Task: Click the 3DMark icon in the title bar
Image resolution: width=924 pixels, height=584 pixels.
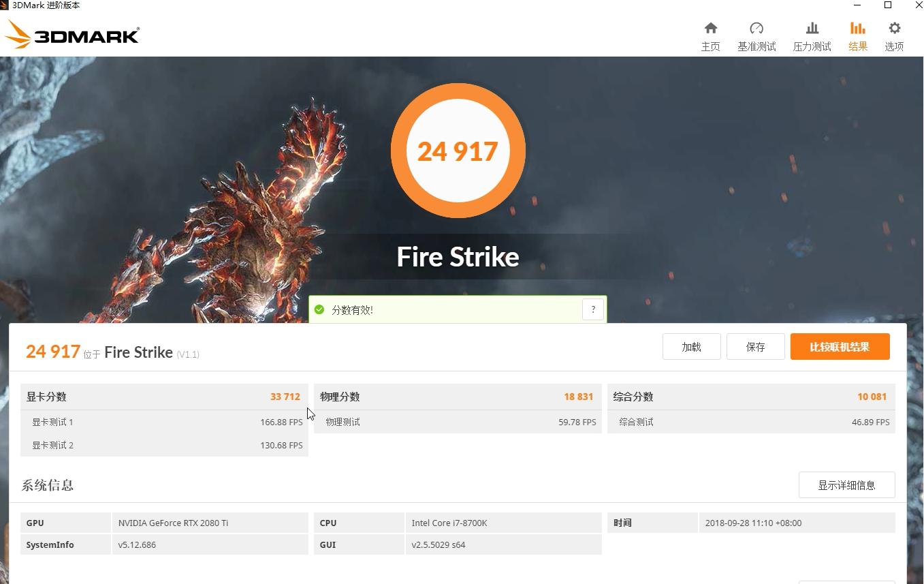Action: [5, 5]
